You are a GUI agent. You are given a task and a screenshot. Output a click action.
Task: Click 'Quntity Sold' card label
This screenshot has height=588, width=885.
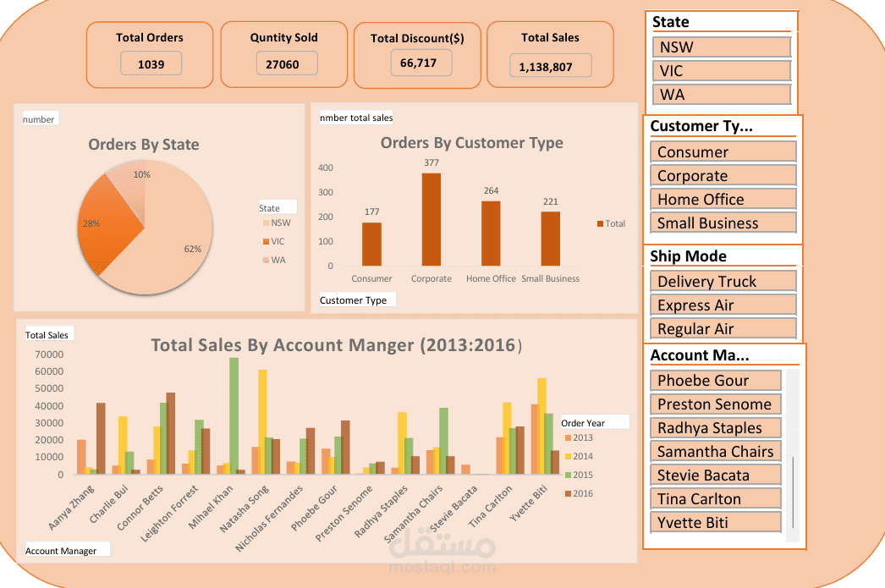(x=284, y=37)
